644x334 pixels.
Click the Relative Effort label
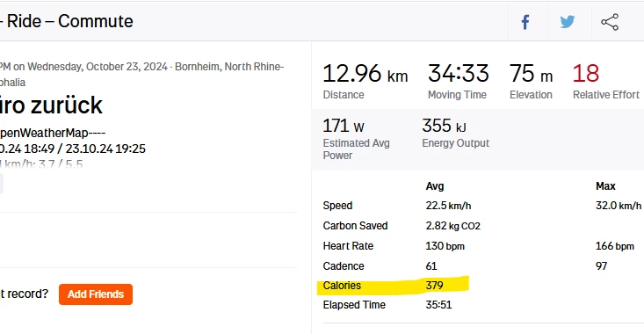coord(606,95)
